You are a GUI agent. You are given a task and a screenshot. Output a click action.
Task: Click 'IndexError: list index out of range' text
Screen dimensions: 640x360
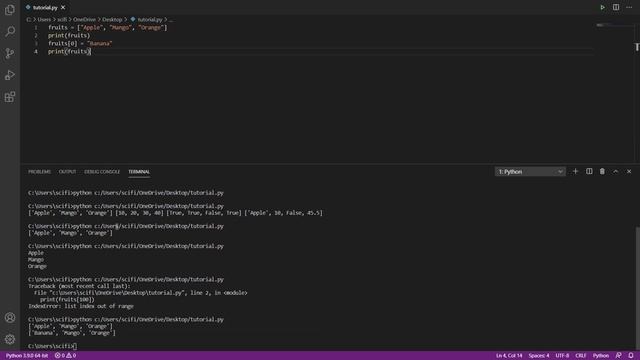[81, 306]
